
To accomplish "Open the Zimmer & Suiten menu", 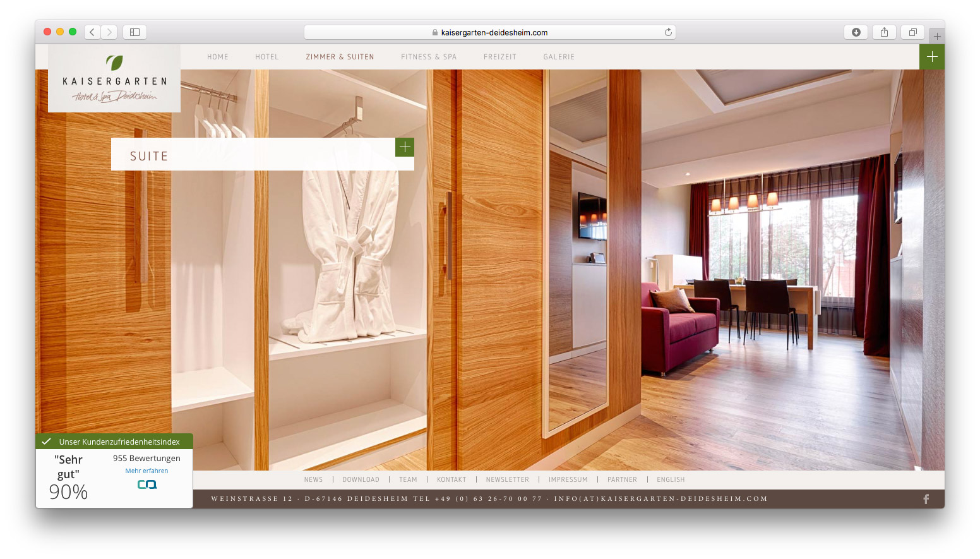I will 340,57.
